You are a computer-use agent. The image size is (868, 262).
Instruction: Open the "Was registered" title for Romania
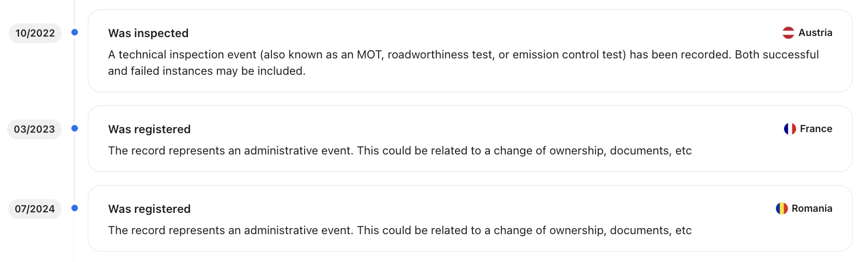click(x=149, y=209)
